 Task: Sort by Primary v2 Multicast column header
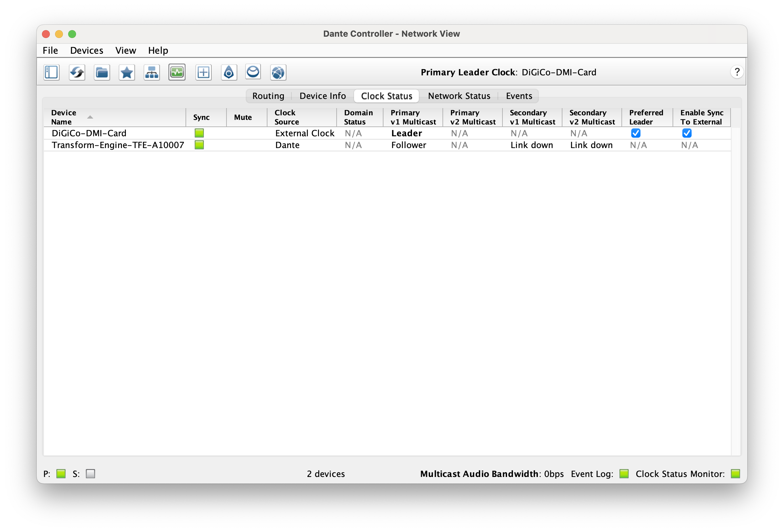[473, 117]
